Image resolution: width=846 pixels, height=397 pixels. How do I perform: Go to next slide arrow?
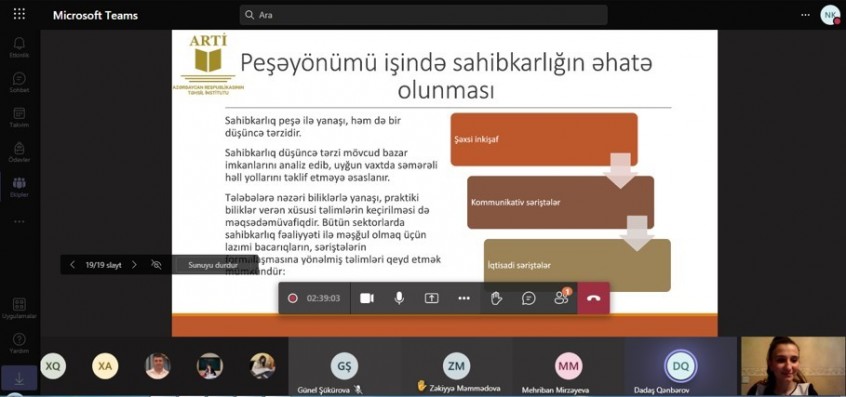click(x=135, y=264)
